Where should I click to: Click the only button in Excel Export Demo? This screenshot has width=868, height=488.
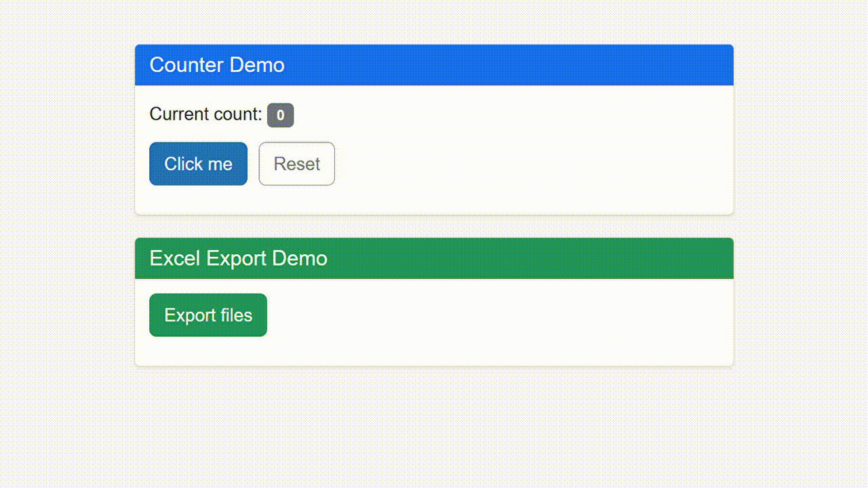(208, 314)
